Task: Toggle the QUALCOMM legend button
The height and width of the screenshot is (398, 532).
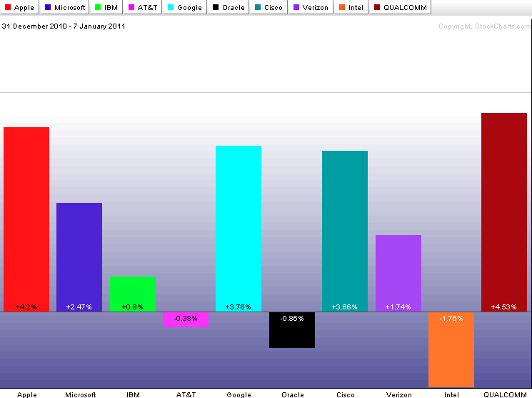Action: 401,7
